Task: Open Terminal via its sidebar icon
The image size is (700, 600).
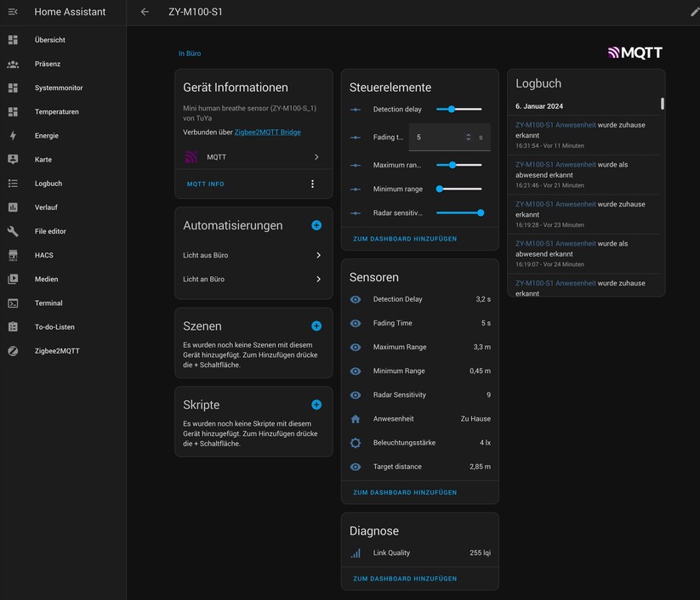Action: click(12, 303)
